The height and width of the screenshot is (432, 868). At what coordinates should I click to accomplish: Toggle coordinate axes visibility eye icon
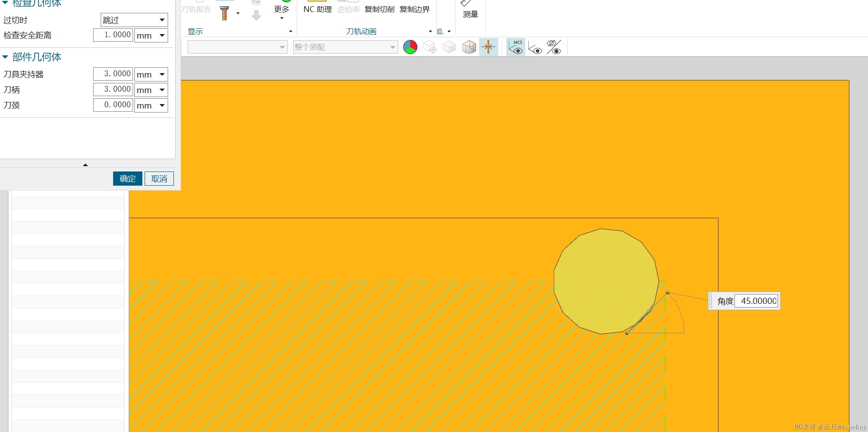tap(535, 47)
